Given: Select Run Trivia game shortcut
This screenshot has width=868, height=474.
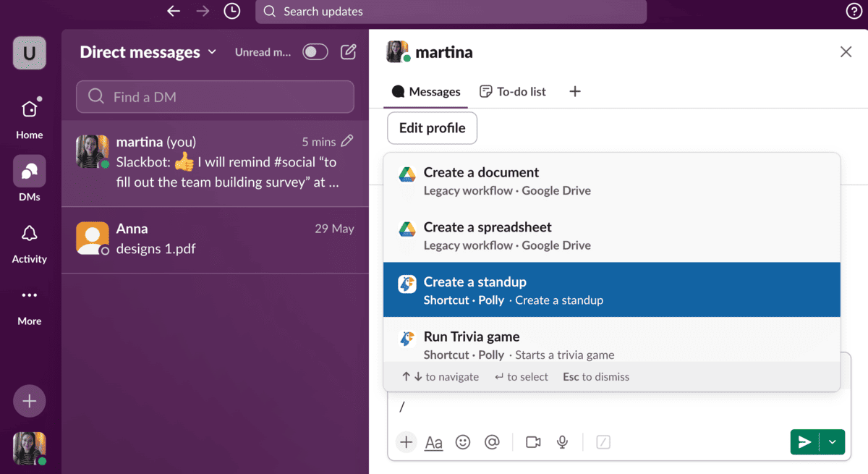Looking at the screenshot, I should [612, 342].
